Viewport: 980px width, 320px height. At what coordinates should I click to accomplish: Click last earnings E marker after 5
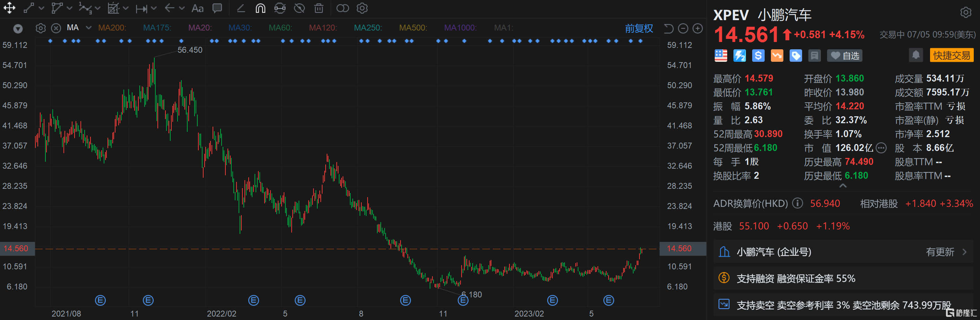pos(609,300)
